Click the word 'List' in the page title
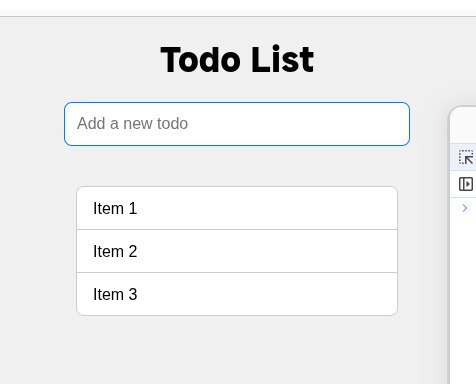This screenshot has width=476, height=384. pos(283,60)
